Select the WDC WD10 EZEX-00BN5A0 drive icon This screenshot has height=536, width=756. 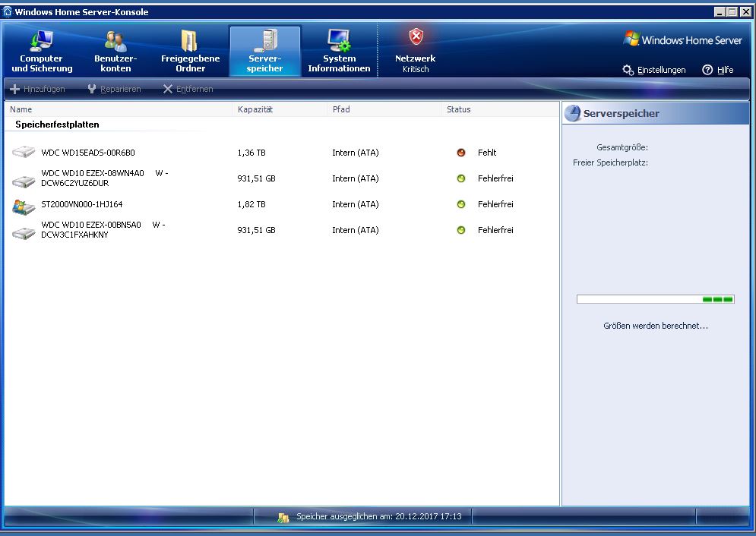[24, 232]
